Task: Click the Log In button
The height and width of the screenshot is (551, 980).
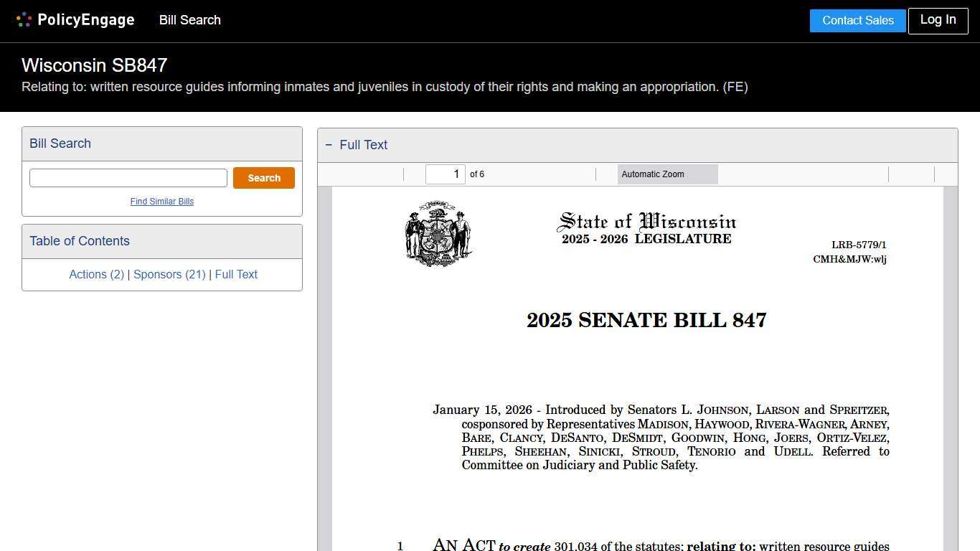Action: click(938, 20)
